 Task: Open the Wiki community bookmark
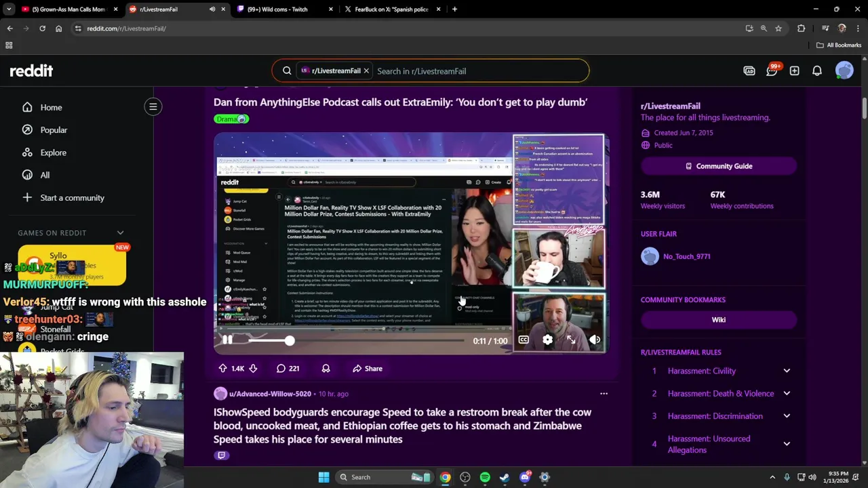pyautogui.click(x=718, y=320)
